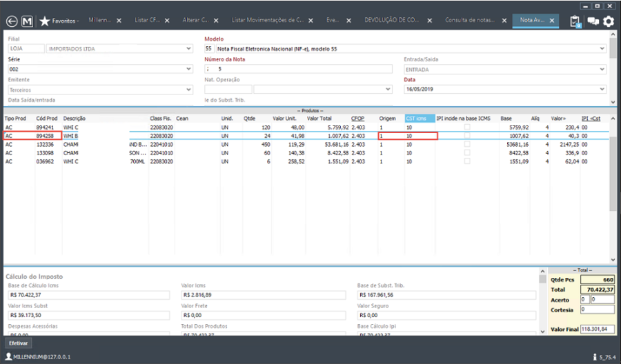Sort by CST Icms column header

click(420, 119)
